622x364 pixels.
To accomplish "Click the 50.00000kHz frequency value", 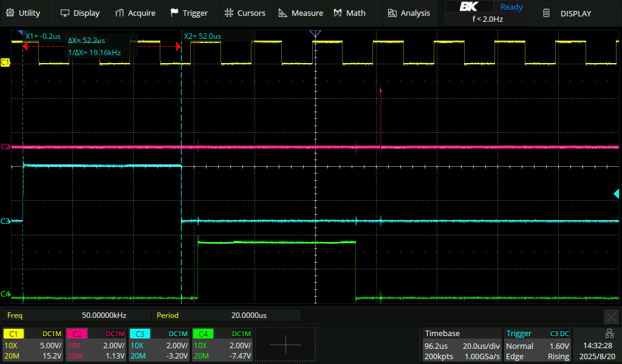I will point(104,315).
